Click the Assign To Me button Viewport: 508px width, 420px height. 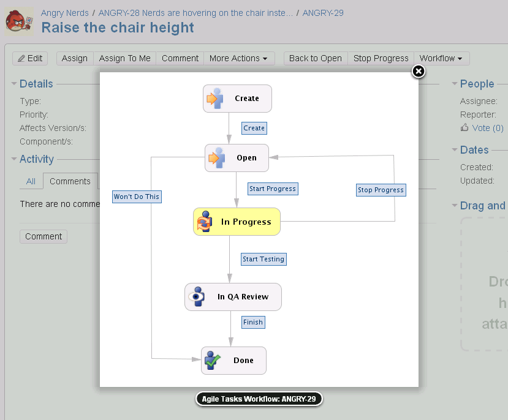[x=125, y=59]
